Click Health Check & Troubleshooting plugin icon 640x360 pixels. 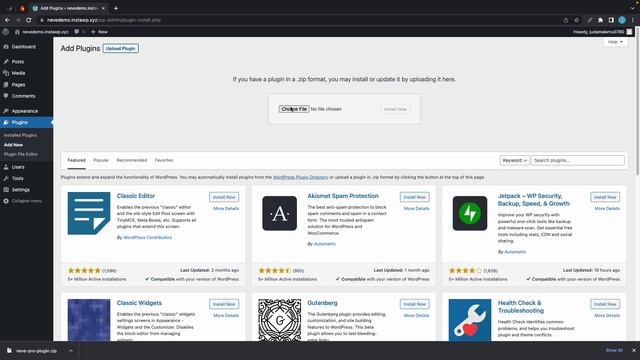tap(470, 320)
